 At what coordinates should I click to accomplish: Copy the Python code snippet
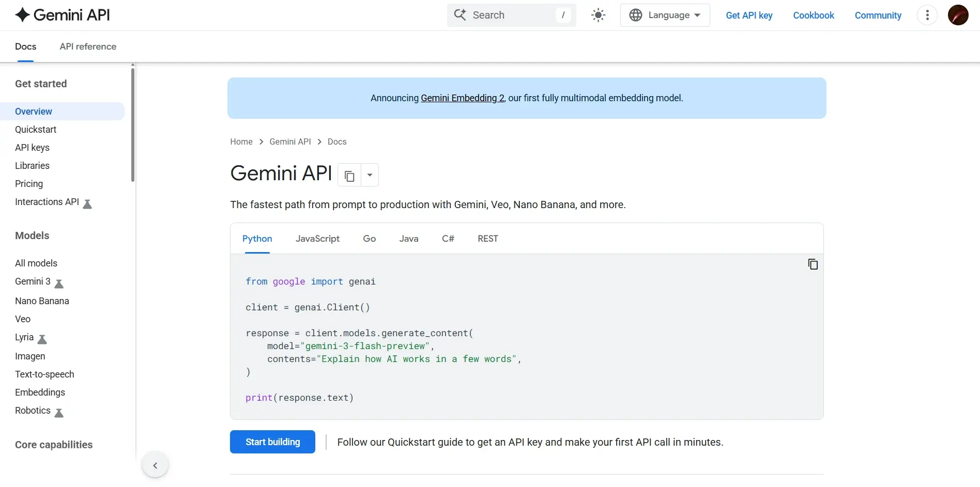(813, 264)
